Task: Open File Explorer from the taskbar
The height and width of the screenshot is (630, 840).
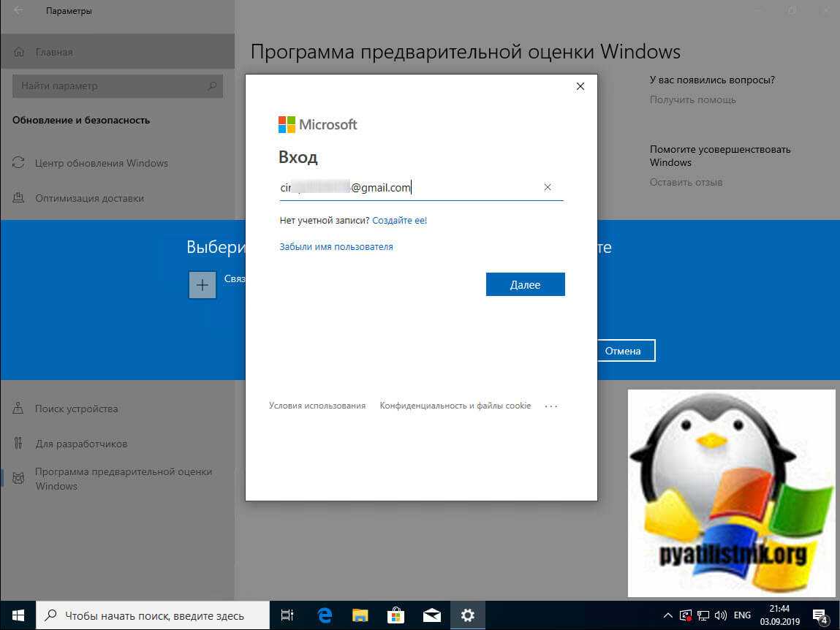Action: 360,615
